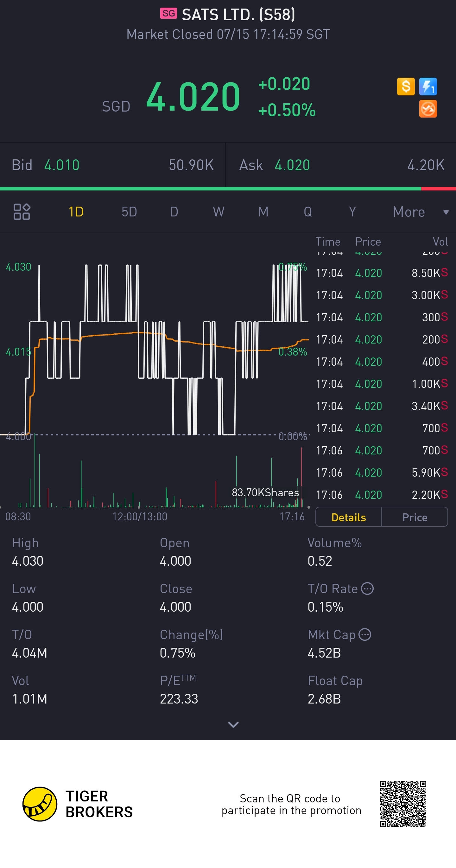Image resolution: width=456 pixels, height=868 pixels.
Task: Tap the +0.50% change value
Action: click(x=287, y=110)
